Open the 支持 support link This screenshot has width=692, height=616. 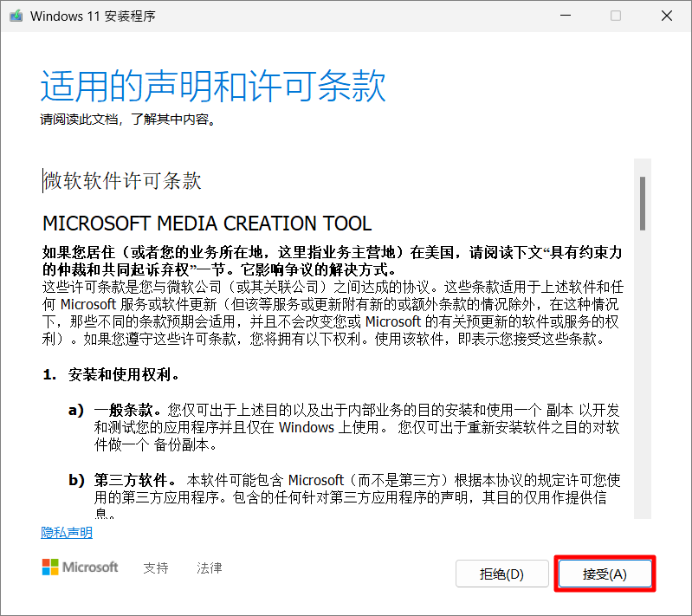point(156,568)
